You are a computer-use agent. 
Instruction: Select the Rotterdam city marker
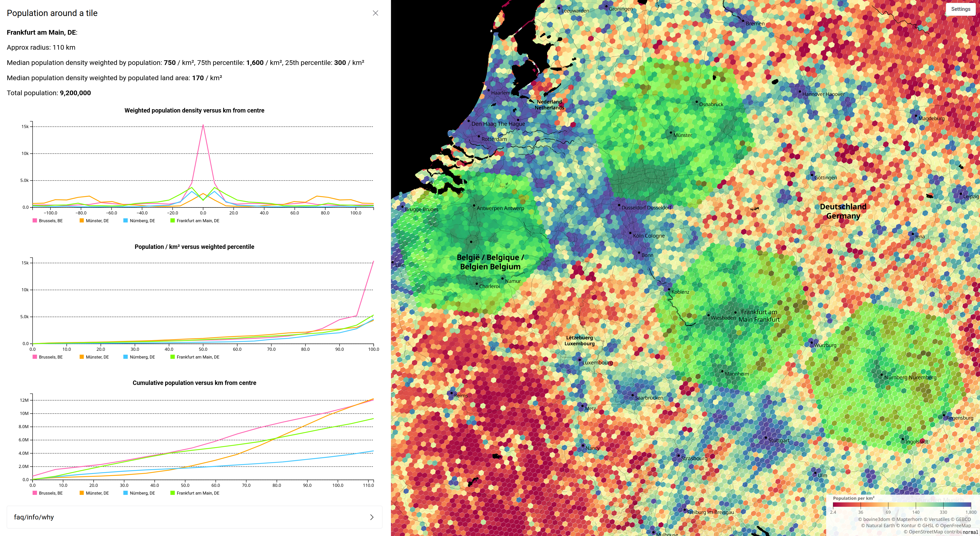pyautogui.click(x=479, y=136)
